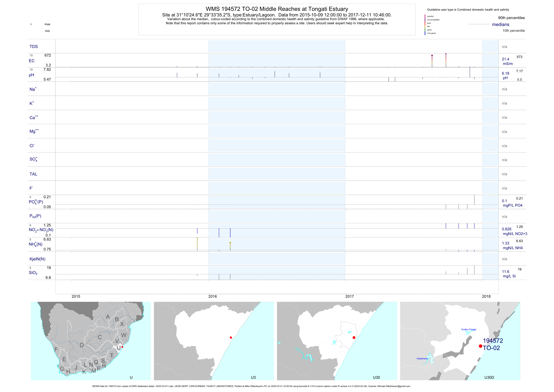Screen dimensions: 554x392
Task: Click the red site marker on U30 map
Action: click(354, 337)
